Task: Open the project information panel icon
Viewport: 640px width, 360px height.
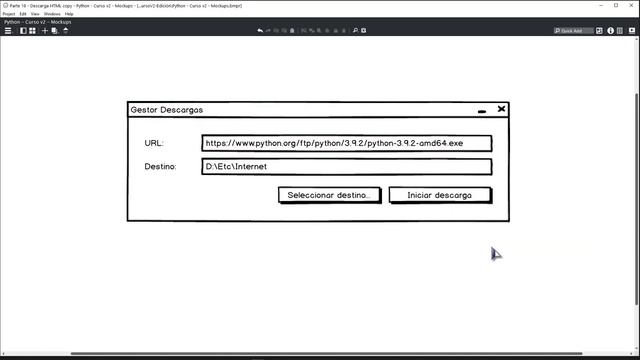Action: click(x=620, y=31)
